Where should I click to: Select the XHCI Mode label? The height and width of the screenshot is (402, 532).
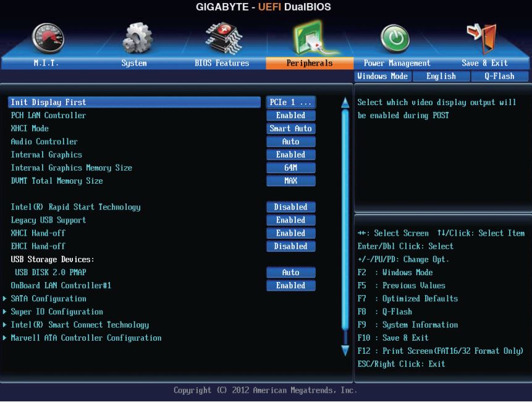coord(30,129)
